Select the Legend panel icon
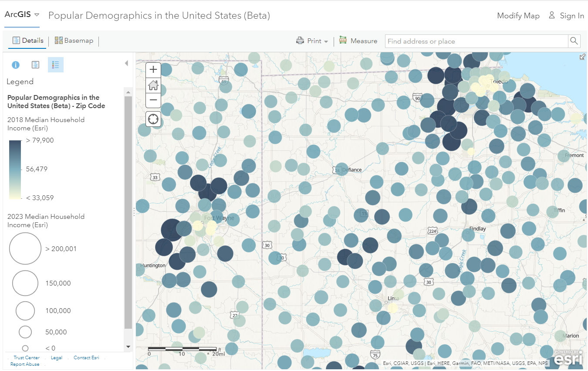 tap(56, 65)
